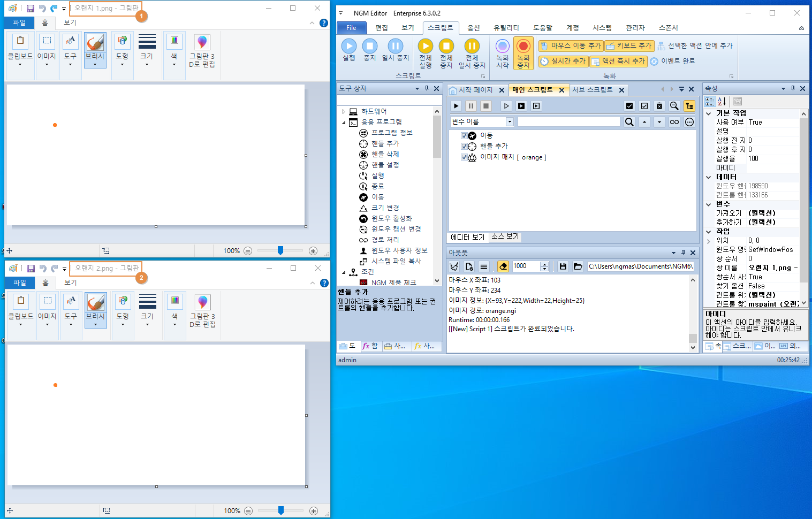Click the broom clear icon in 아웃풋 panel
812x519 pixels.
[454, 266]
